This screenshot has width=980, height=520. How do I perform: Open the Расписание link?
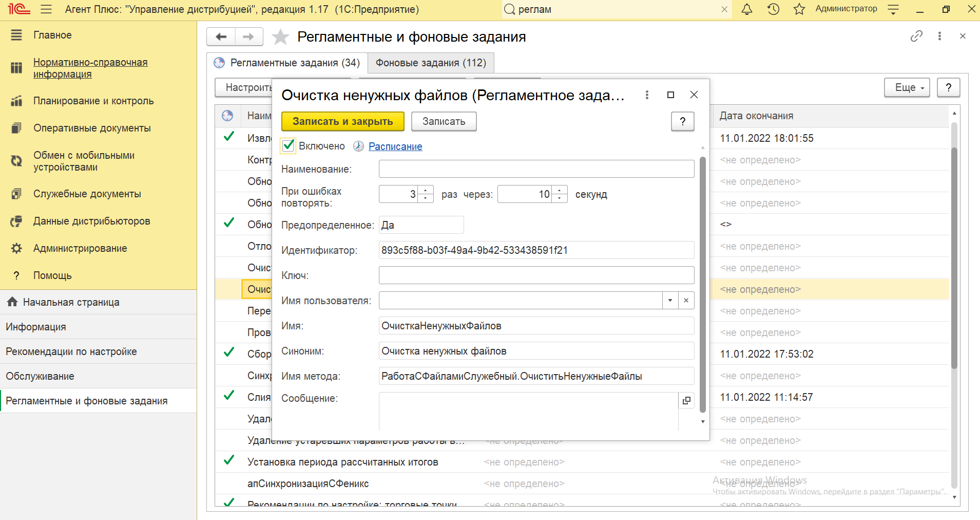pyautogui.click(x=395, y=146)
